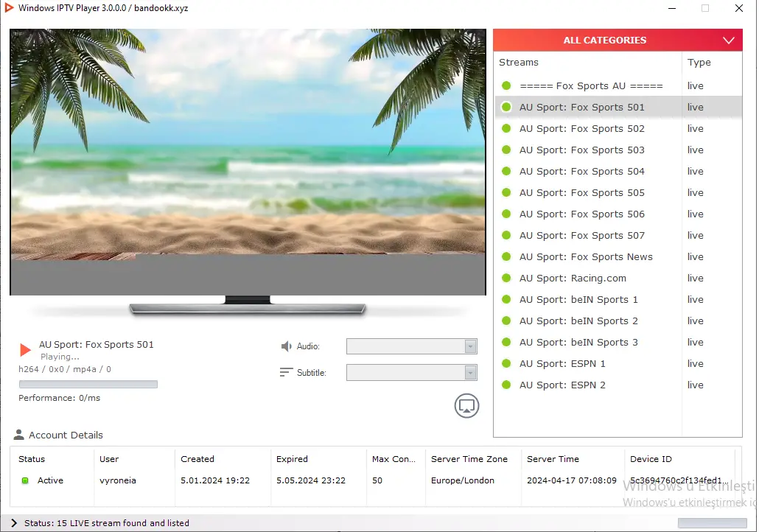Select stream AU Sport: Fox Sports News
This screenshot has height=532, width=759.
(x=619, y=256)
